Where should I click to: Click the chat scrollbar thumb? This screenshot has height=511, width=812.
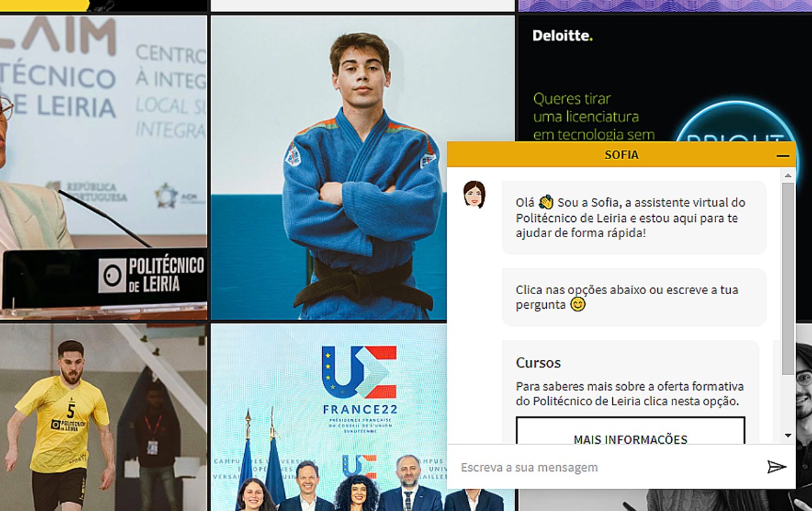(x=788, y=279)
